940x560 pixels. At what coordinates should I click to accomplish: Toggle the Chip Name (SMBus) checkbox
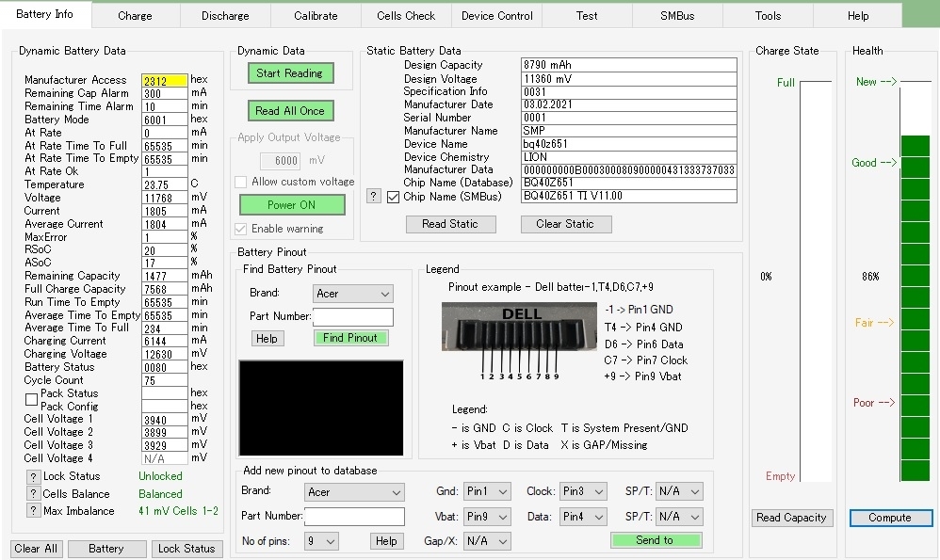pos(394,197)
